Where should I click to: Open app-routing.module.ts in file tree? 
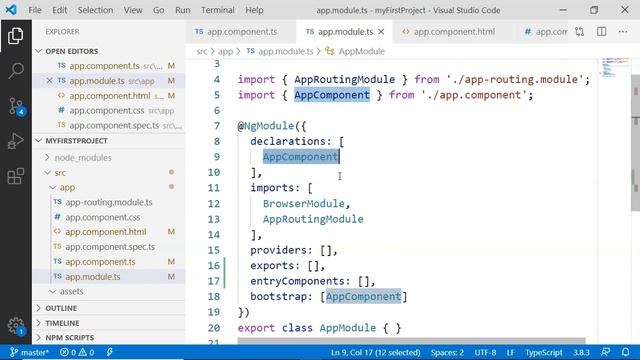click(x=109, y=202)
